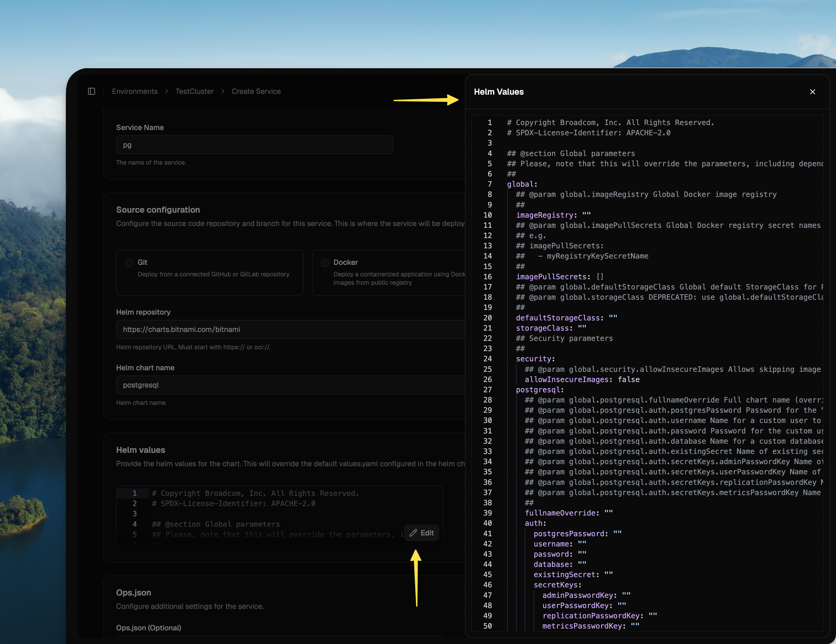The width and height of the screenshot is (836, 644).
Task: Click 'adminPasswordKey: ""' line
Action: (x=586, y=595)
